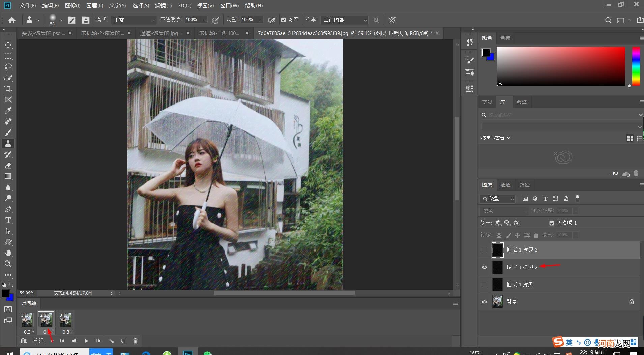Hide layer 图层 1 拷贝 2
Viewport: 644px width, 355px height.
[x=485, y=267]
